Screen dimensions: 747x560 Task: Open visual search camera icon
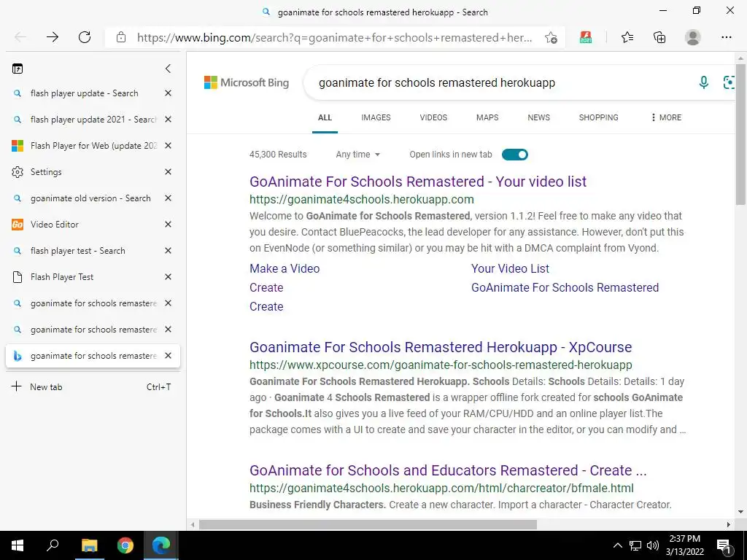coord(729,82)
